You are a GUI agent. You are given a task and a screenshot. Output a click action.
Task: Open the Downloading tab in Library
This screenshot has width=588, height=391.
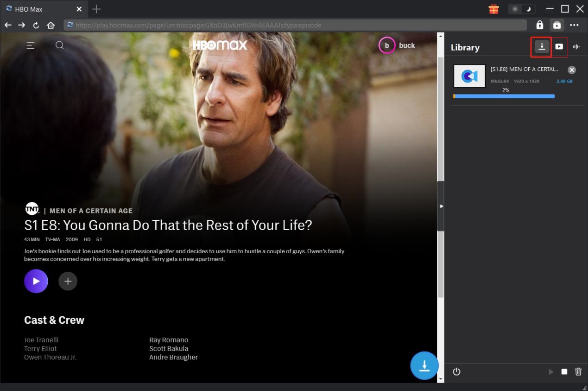pos(542,46)
